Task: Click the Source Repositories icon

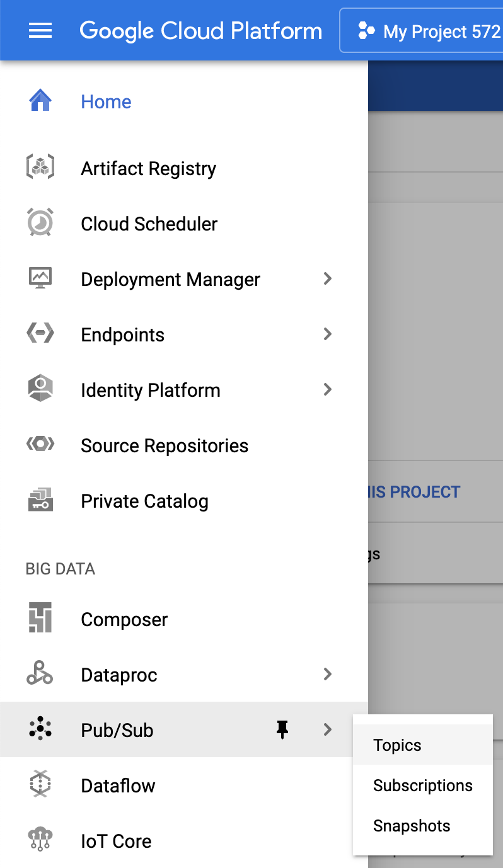Action: 40,445
